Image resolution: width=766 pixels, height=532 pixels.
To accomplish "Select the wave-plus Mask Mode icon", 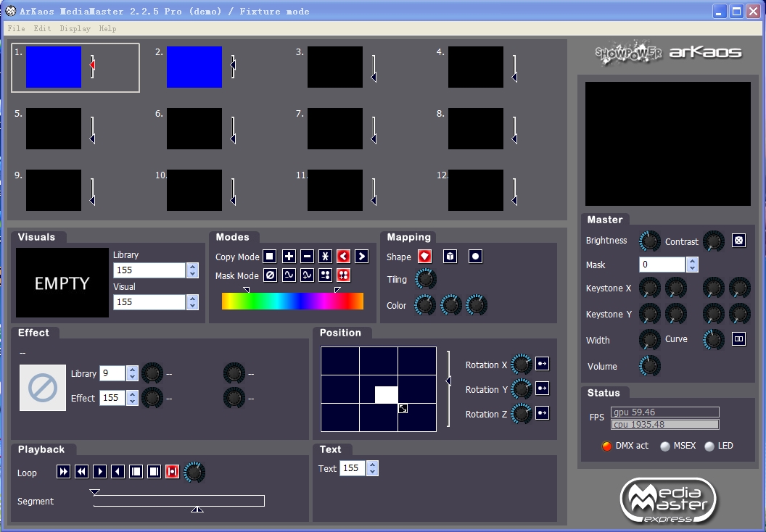I will point(307,275).
